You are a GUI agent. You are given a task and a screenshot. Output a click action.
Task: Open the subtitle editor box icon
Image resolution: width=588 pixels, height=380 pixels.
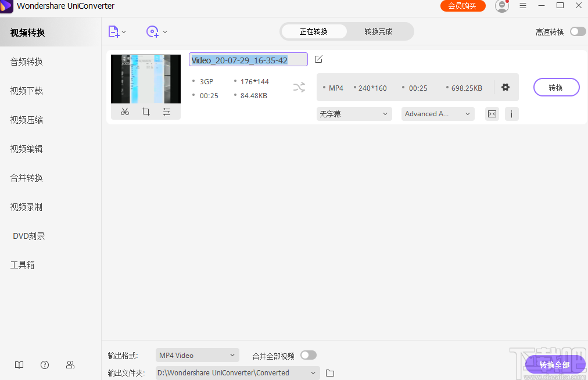pos(492,113)
